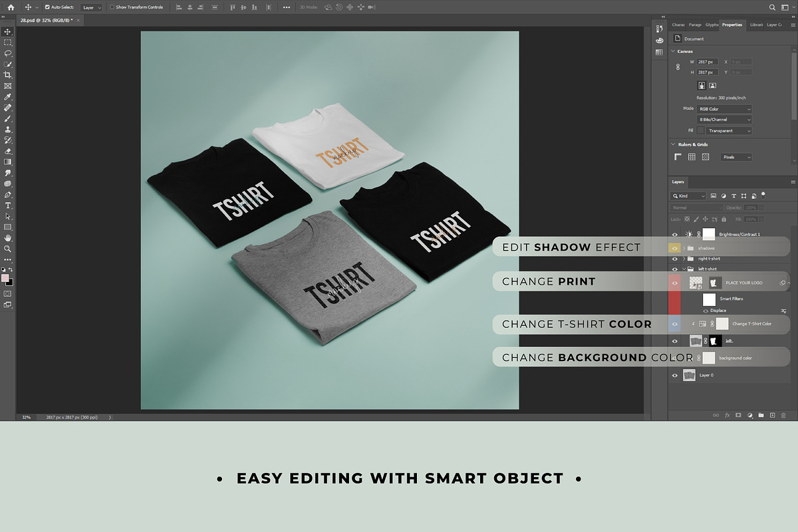Open the History panel icon

659,29
